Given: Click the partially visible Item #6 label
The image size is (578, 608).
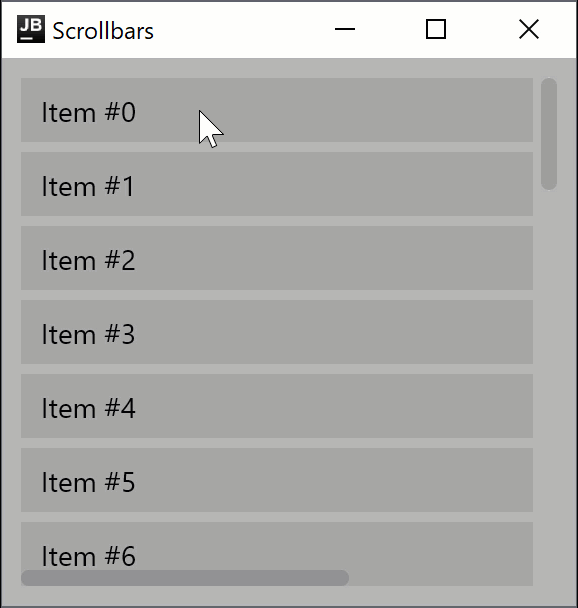Looking at the screenshot, I should tap(89, 556).
